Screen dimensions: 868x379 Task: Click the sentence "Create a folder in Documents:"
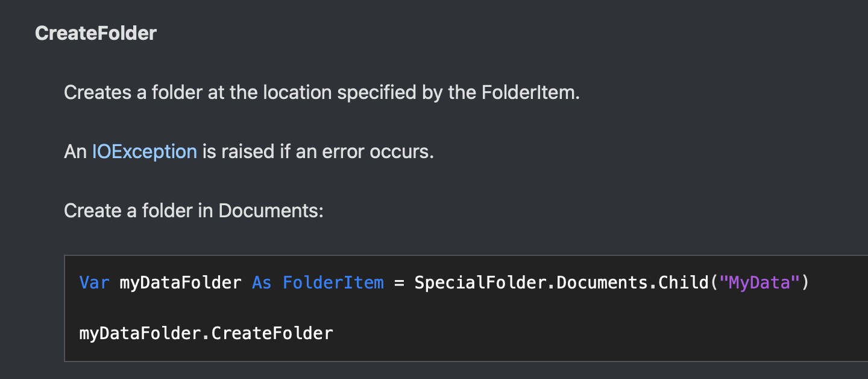[194, 211]
